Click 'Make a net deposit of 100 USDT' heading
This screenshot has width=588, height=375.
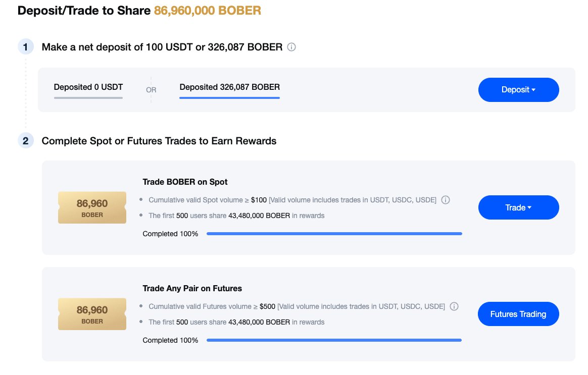click(162, 47)
